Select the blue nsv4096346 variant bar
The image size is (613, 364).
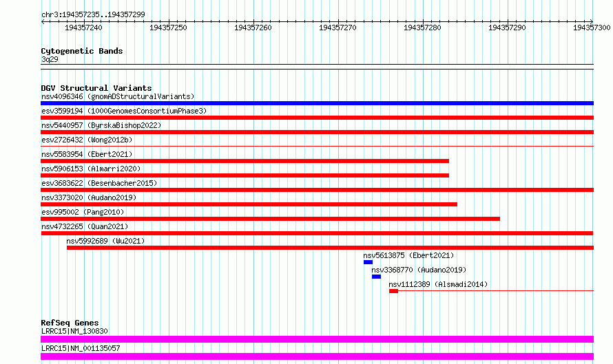(317, 103)
